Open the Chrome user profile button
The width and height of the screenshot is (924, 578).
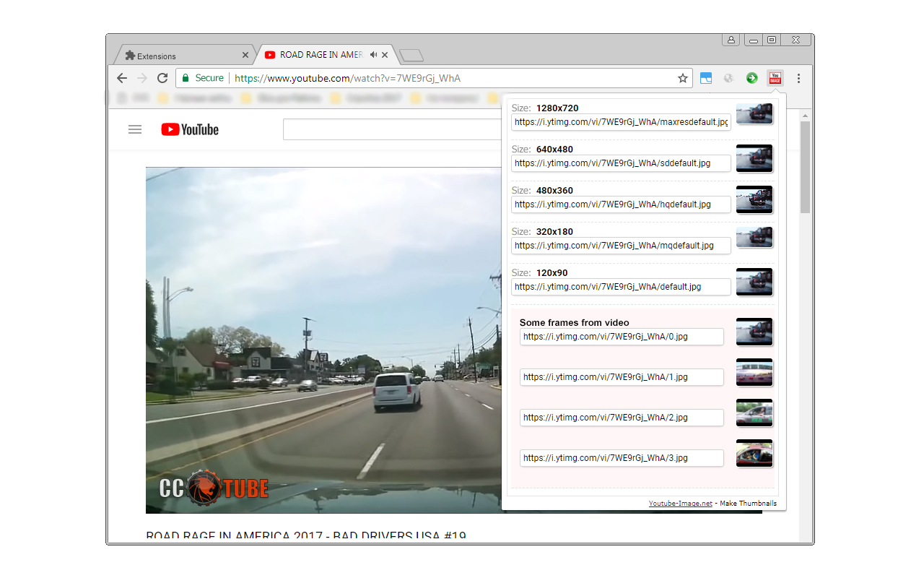coord(731,40)
